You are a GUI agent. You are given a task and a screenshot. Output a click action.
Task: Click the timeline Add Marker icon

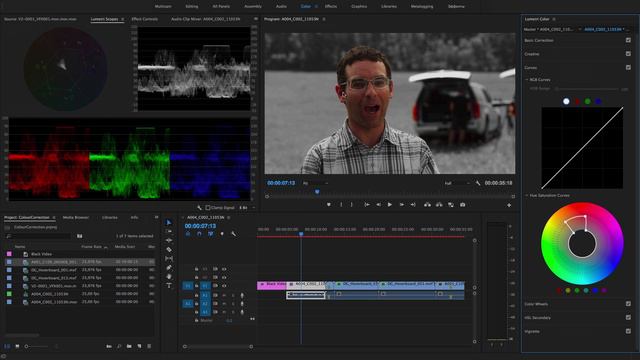click(x=222, y=234)
